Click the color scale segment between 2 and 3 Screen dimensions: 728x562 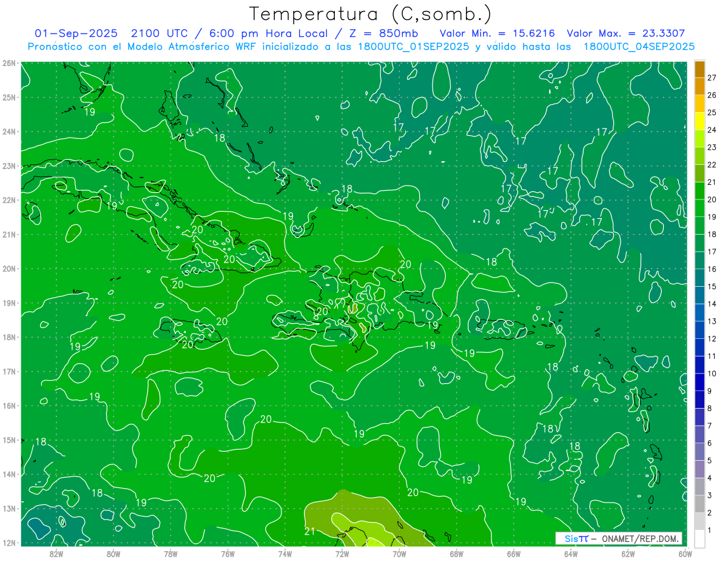[699, 503]
